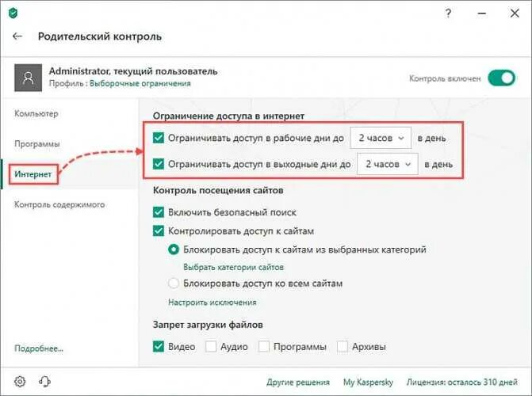Open support via the headset icon
This screenshot has width=532, height=396.
click(44, 382)
